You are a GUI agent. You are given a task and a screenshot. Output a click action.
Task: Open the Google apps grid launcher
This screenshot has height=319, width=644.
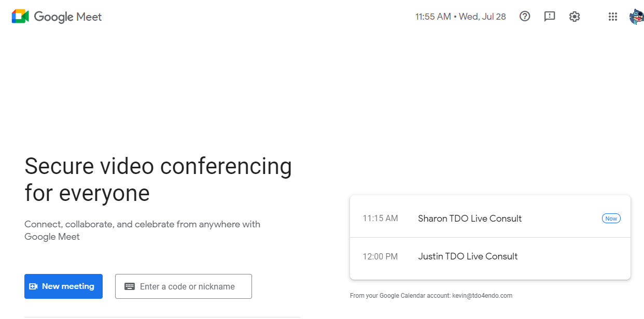tap(613, 17)
